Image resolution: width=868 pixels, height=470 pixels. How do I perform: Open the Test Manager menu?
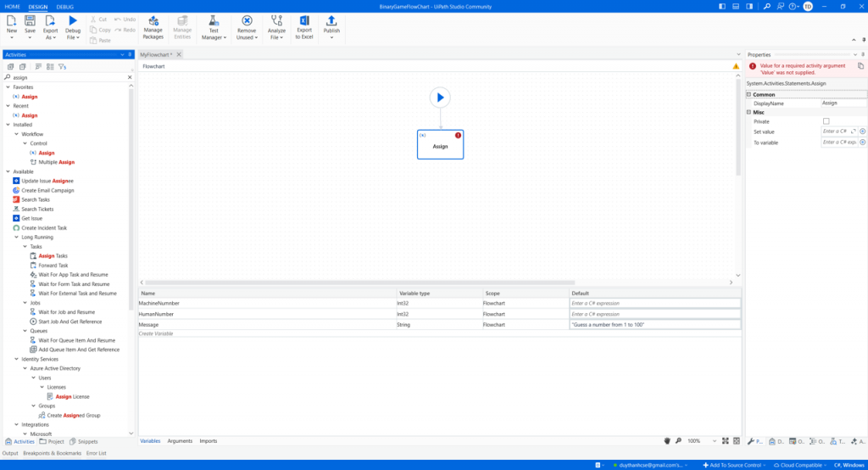coord(214,26)
